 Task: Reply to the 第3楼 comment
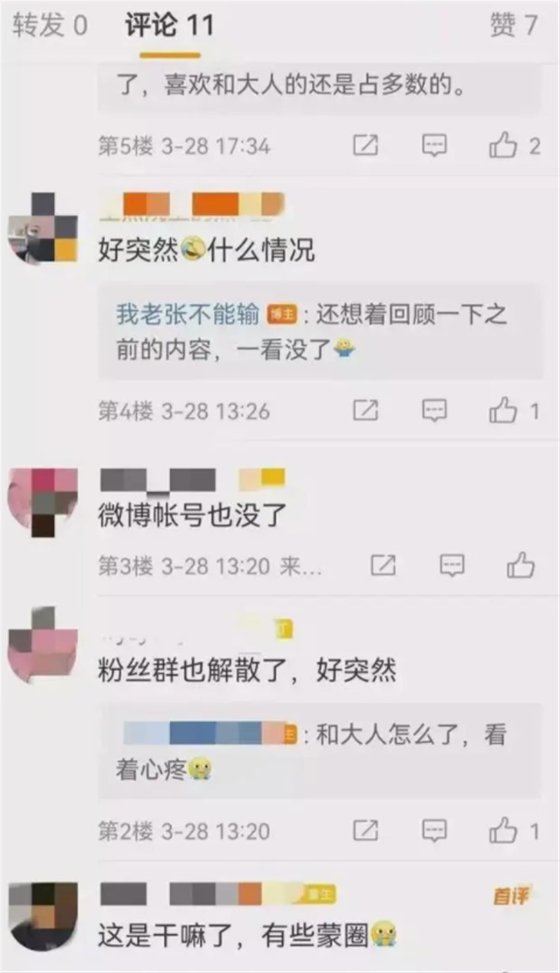pyautogui.click(x=452, y=565)
